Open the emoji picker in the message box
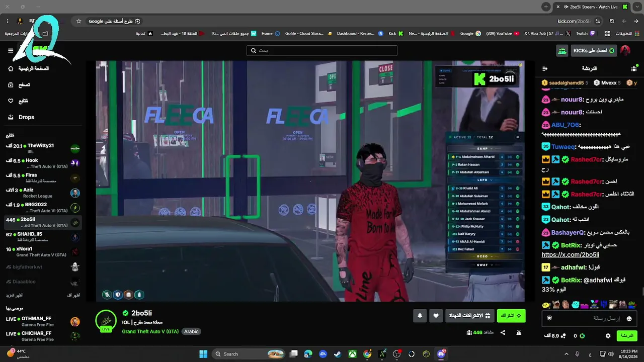The width and height of the screenshot is (644, 362). click(x=629, y=318)
